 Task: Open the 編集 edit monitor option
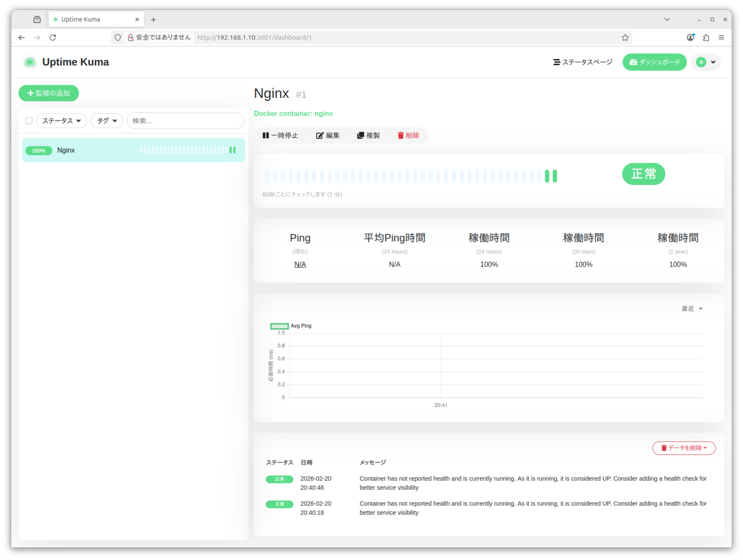click(x=328, y=136)
